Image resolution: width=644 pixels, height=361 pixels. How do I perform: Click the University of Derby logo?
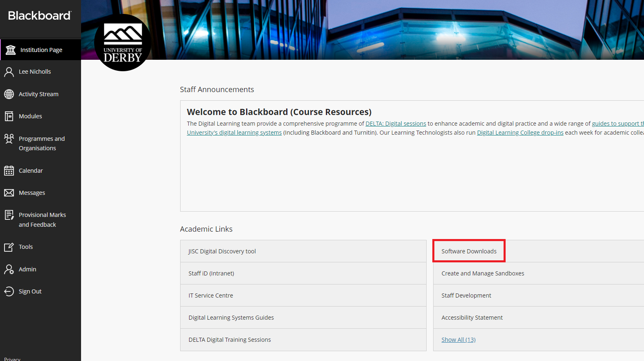(x=123, y=43)
